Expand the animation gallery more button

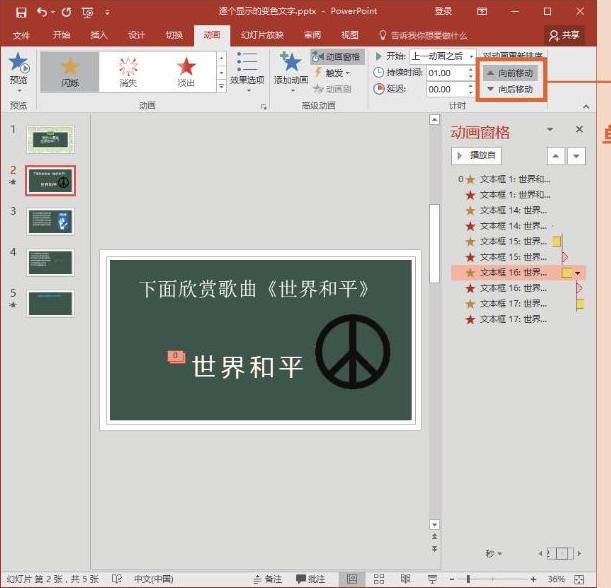(221, 86)
